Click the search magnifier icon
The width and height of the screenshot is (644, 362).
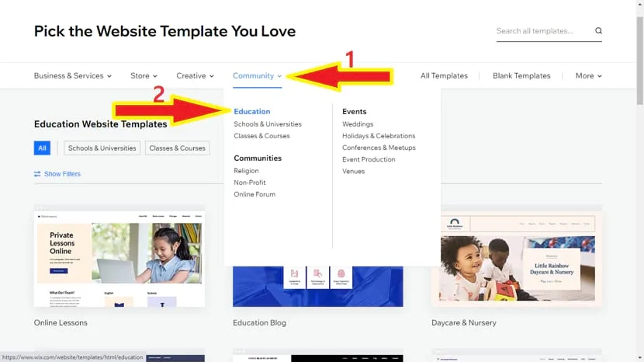[598, 31]
